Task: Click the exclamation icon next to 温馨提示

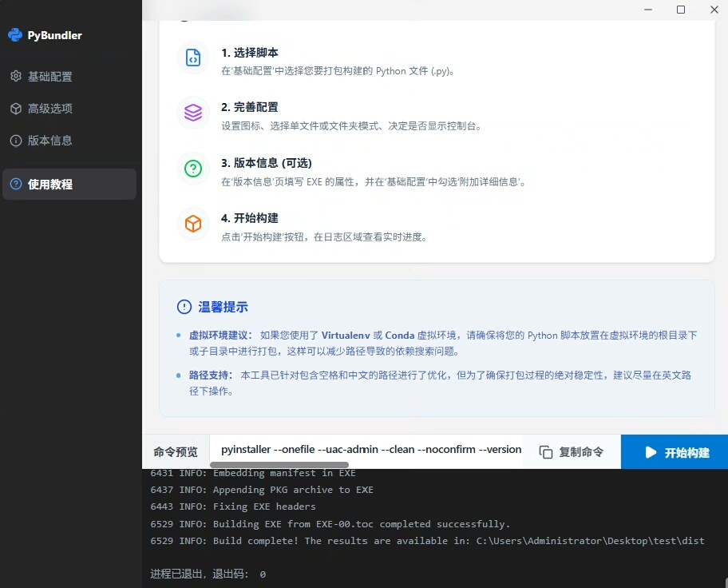Action: 184,307
